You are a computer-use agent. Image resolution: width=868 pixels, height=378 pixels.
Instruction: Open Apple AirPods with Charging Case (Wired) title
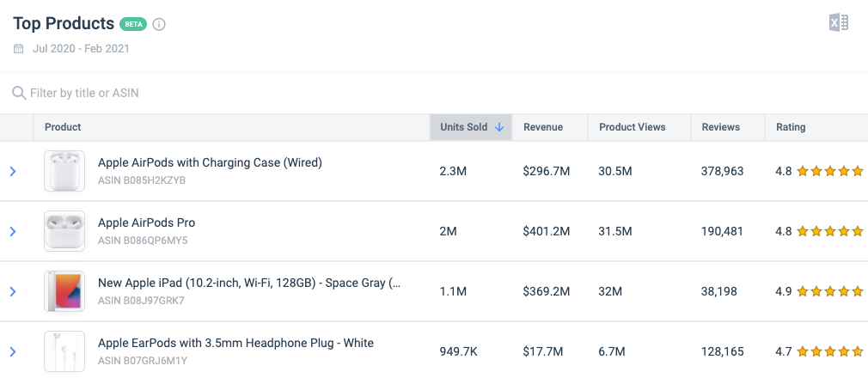pos(210,162)
